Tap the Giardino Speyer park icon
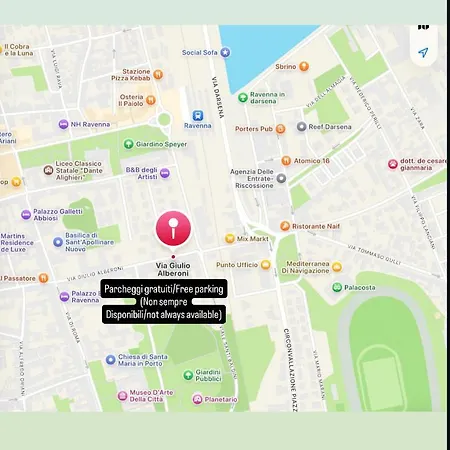 click(x=129, y=144)
